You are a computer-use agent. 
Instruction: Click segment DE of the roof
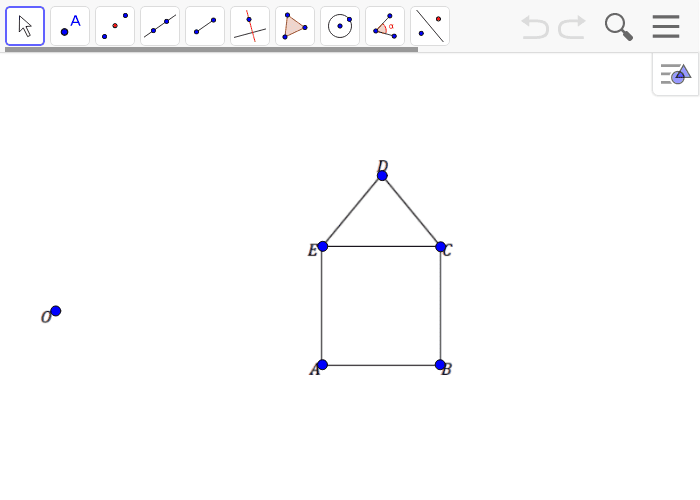pos(352,211)
